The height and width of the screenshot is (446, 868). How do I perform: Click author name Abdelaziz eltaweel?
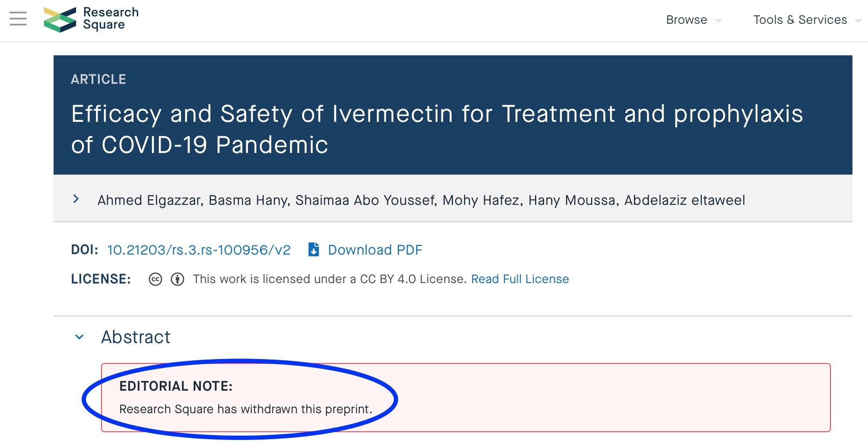[x=684, y=200]
